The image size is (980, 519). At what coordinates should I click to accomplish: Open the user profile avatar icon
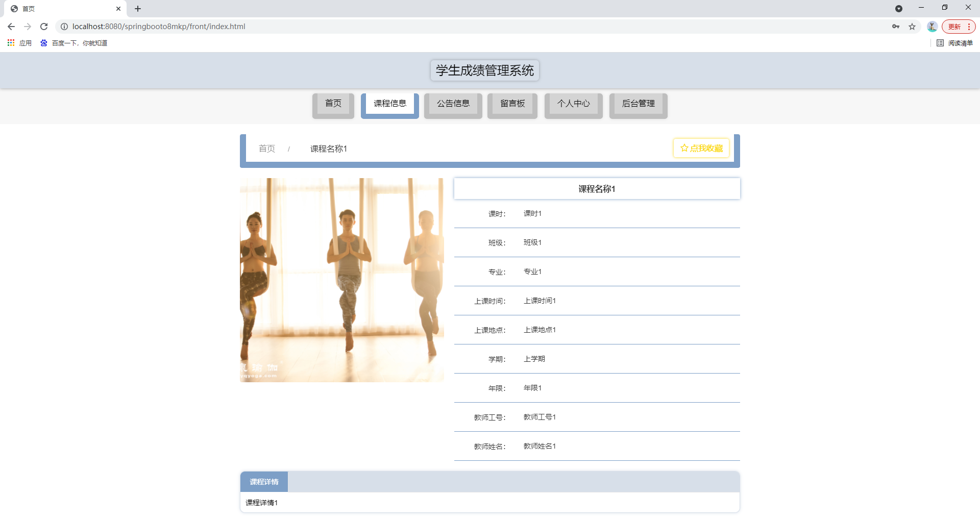pyautogui.click(x=932, y=27)
